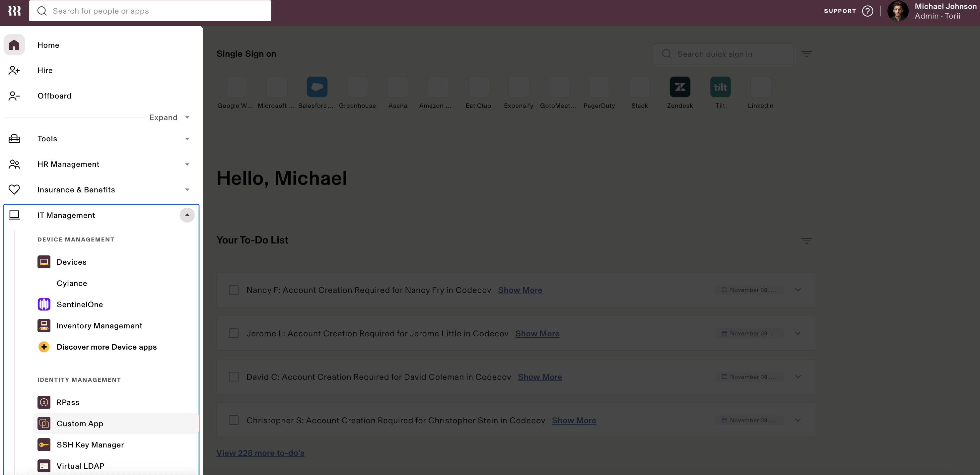
Task: Check the Christopher Stein Codecov to-do
Action: (234, 420)
